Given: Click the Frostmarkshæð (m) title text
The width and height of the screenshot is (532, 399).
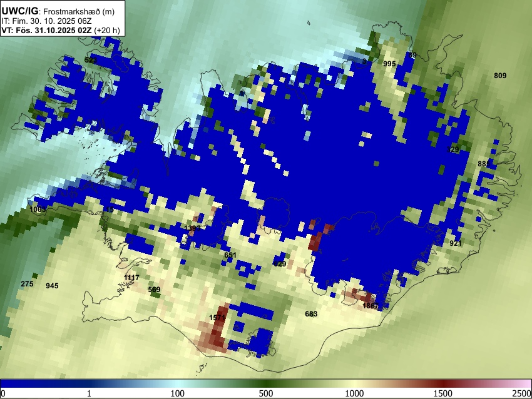Looking at the screenshot, I should point(79,11).
